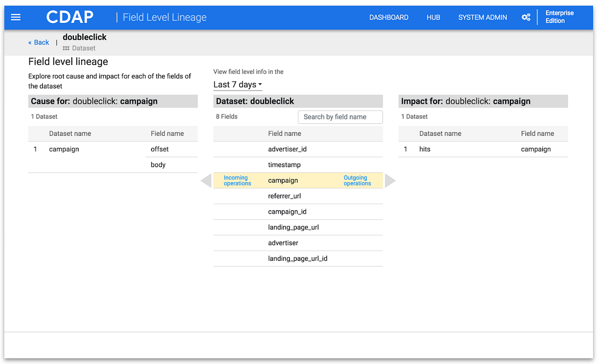The width and height of the screenshot is (598, 364).
Task: Go to SYSTEM ADMIN
Action: coord(482,17)
